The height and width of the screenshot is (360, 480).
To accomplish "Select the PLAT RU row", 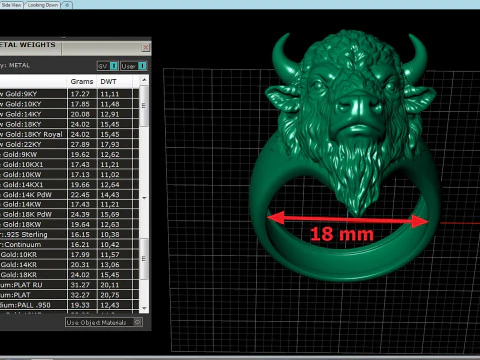I will point(69,285).
